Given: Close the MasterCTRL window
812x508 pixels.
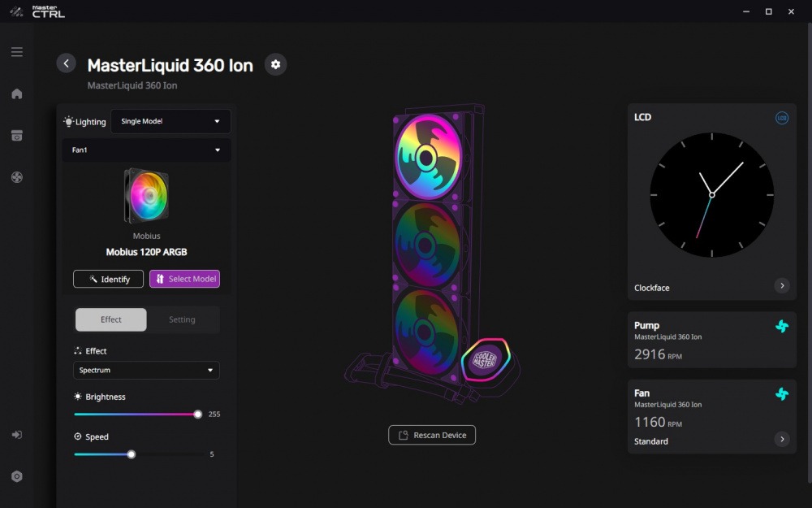Looking at the screenshot, I should [x=791, y=11].
